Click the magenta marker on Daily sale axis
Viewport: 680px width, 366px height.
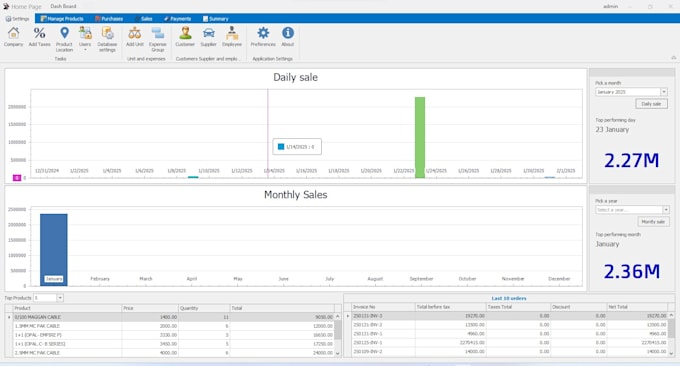17,178
